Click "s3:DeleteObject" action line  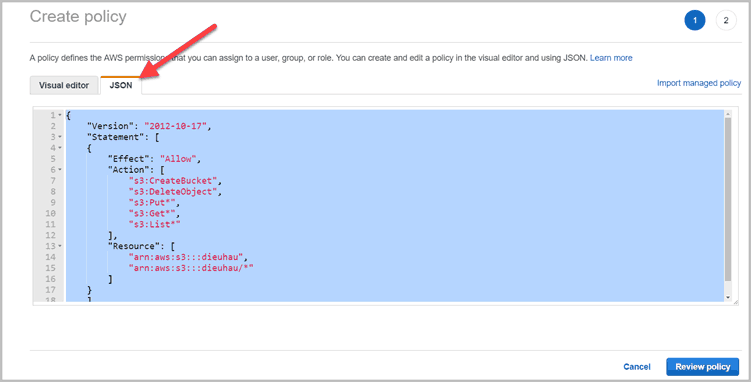click(173, 191)
